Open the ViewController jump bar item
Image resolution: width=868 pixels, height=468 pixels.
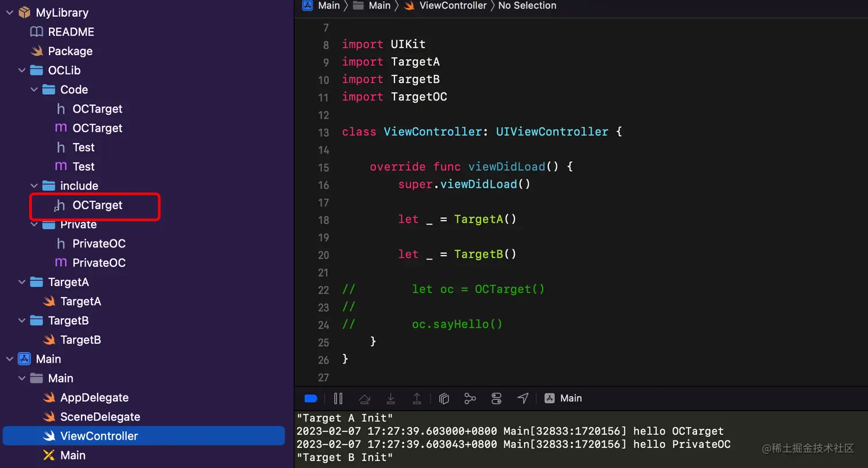click(445, 6)
